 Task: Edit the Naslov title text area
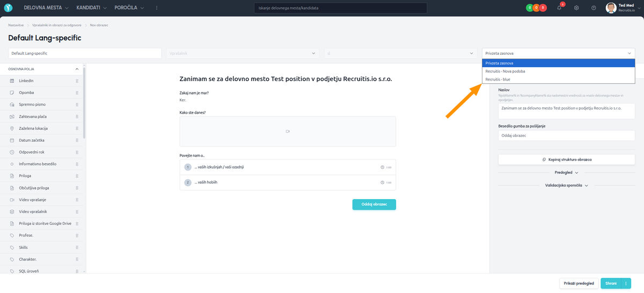pyautogui.click(x=566, y=111)
